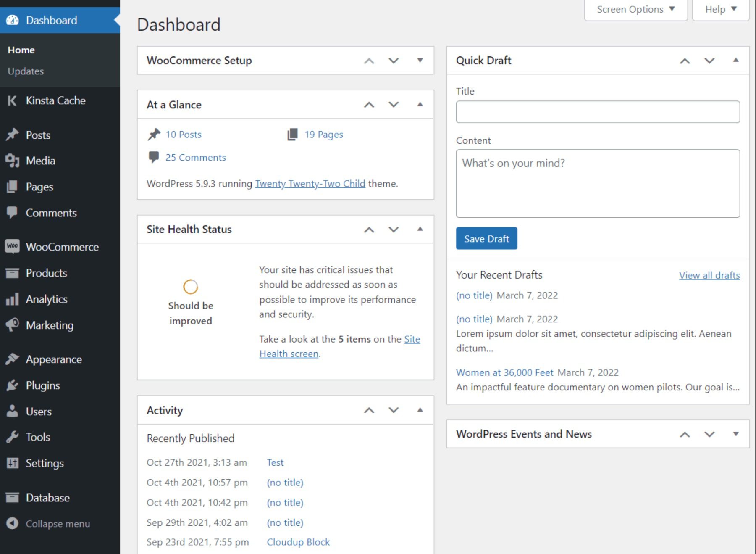Open Appearance with the brush icon
Image resolution: width=756 pixels, height=554 pixels.
[x=13, y=359]
